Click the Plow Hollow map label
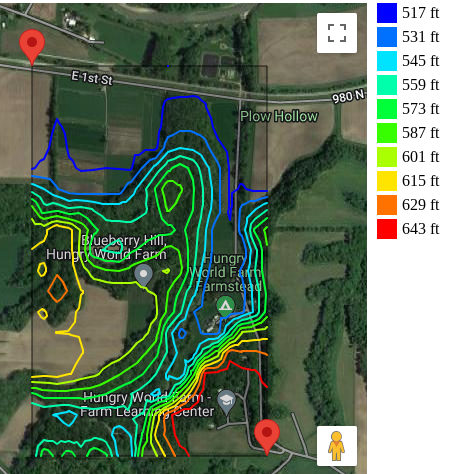The width and height of the screenshot is (451, 474). [x=279, y=116]
